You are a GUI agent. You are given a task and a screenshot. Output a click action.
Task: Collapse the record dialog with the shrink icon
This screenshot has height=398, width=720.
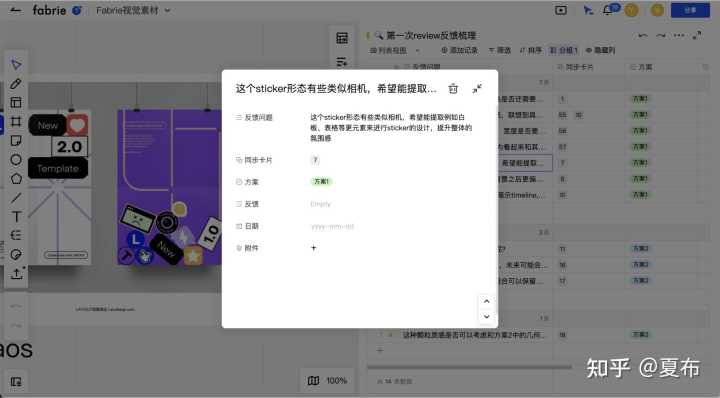(x=477, y=89)
